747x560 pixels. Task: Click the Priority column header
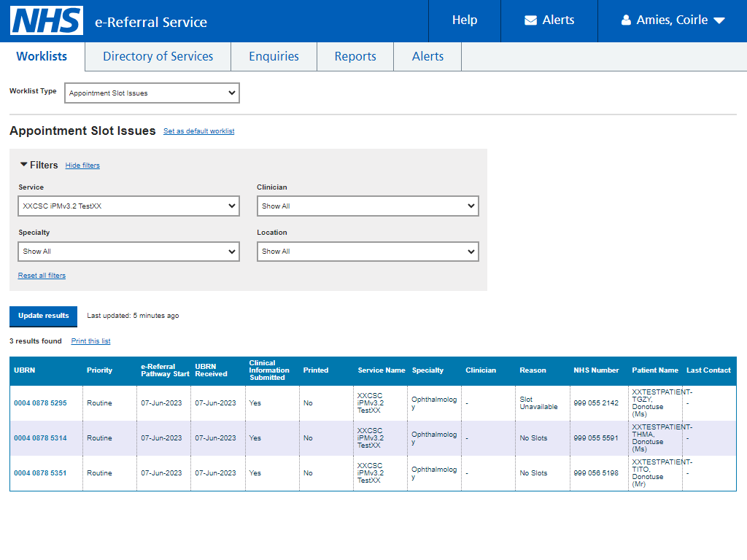[99, 370]
